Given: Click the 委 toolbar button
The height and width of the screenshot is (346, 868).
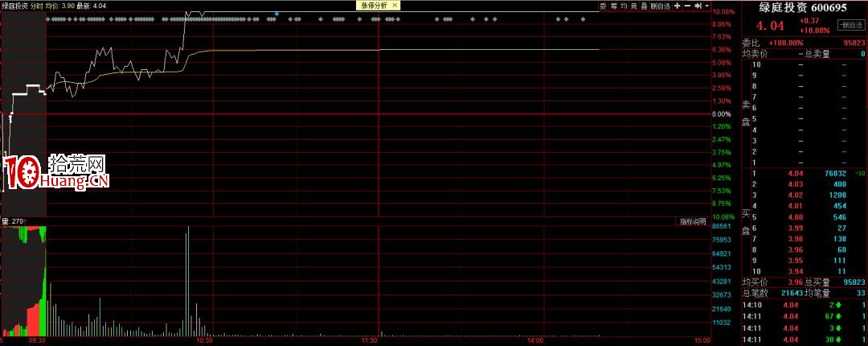Looking at the screenshot, I should 603,6.
